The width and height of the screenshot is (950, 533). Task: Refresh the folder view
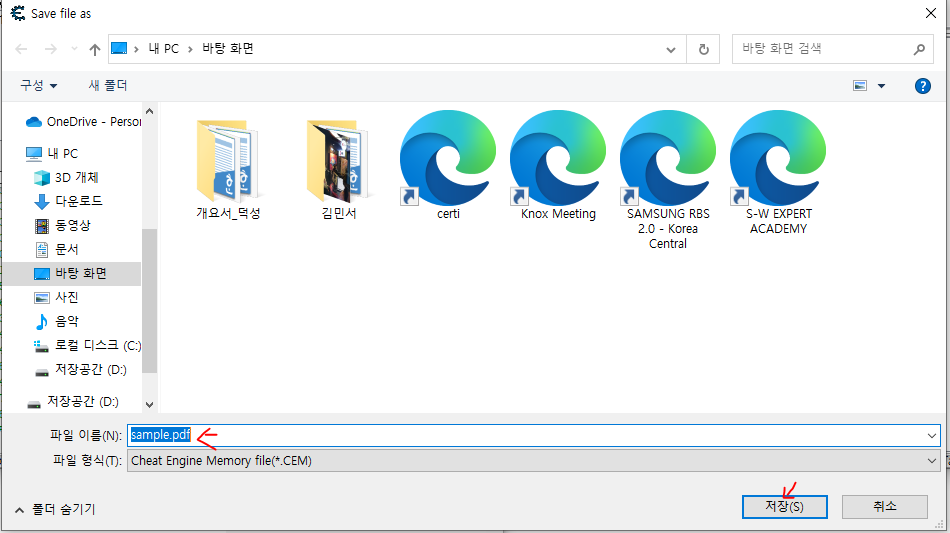[703, 50]
